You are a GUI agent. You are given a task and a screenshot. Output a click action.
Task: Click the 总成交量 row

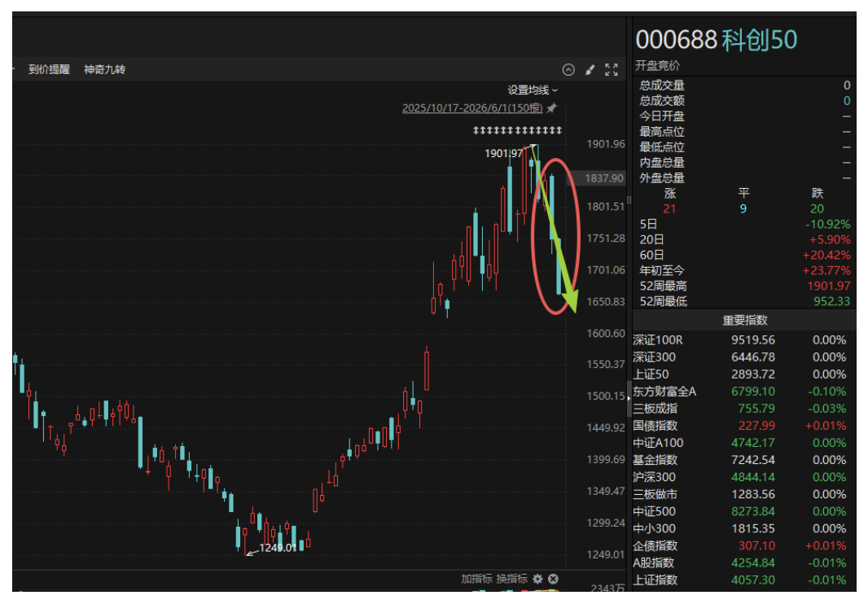point(744,85)
